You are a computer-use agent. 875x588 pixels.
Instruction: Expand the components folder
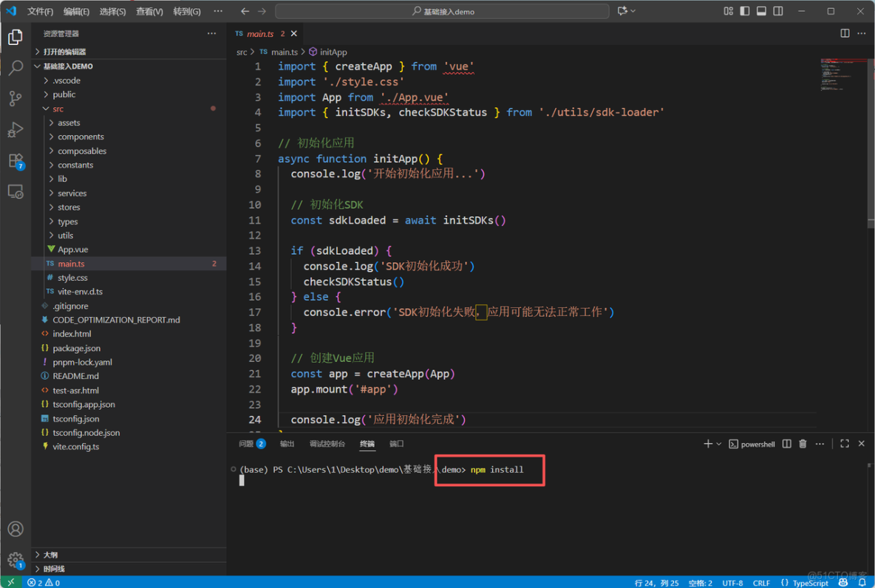[x=81, y=137]
